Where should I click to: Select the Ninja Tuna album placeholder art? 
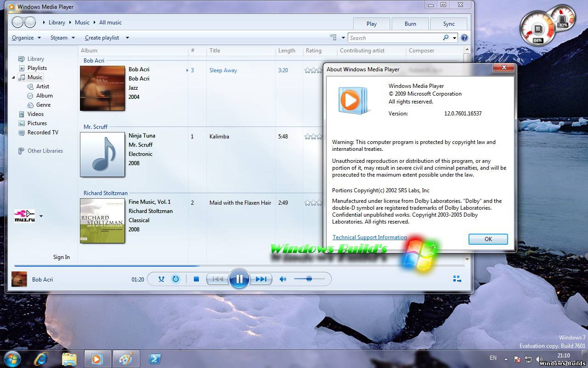(x=102, y=155)
